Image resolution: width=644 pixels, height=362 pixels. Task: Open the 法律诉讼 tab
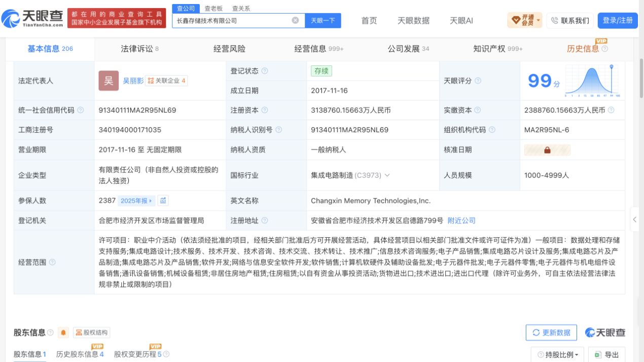tap(139, 49)
